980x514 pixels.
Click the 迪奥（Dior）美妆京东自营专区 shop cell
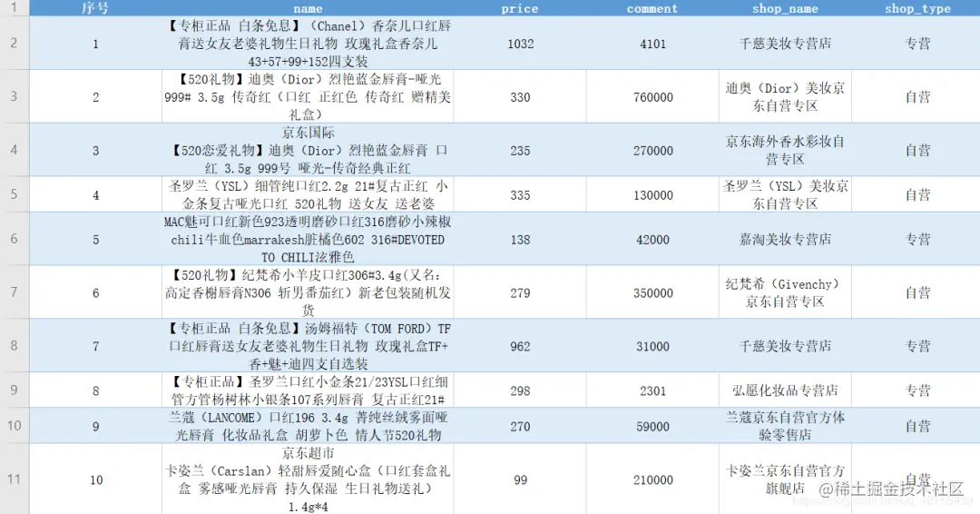coord(785,96)
